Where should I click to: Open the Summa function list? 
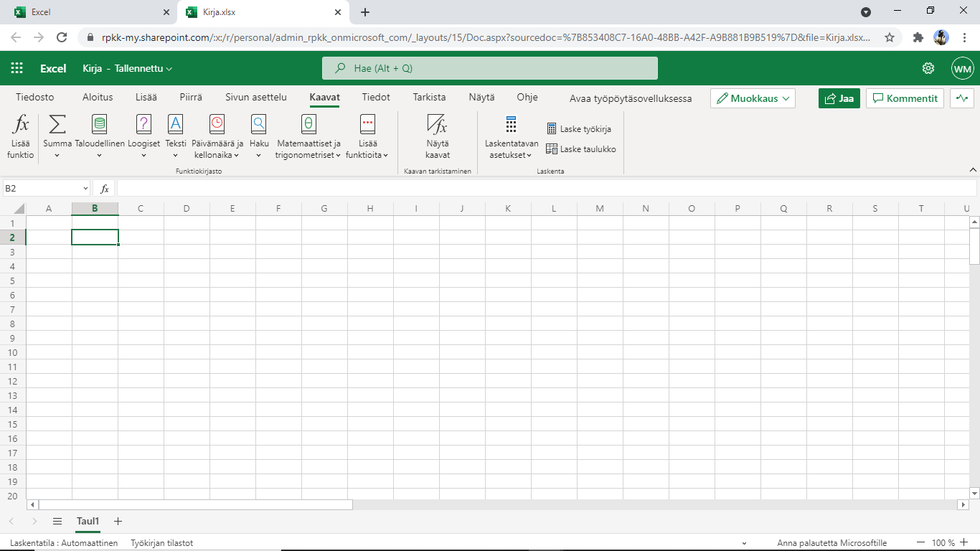click(x=57, y=136)
